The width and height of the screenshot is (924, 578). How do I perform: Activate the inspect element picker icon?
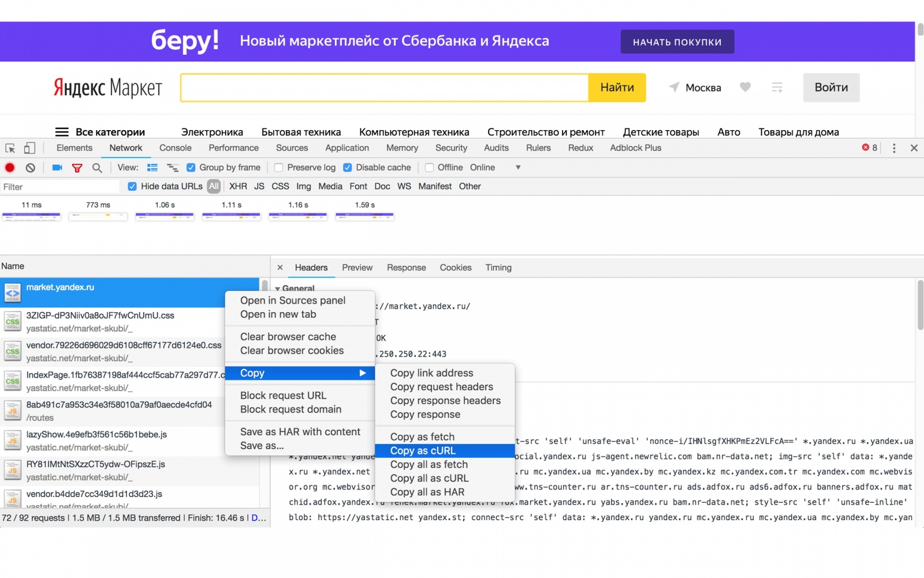10,148
